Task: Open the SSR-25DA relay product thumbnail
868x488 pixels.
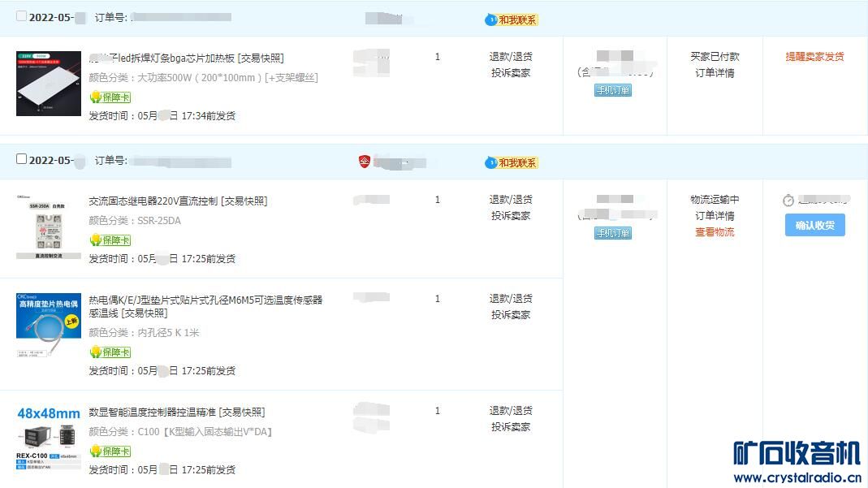Action: (49, 227)
